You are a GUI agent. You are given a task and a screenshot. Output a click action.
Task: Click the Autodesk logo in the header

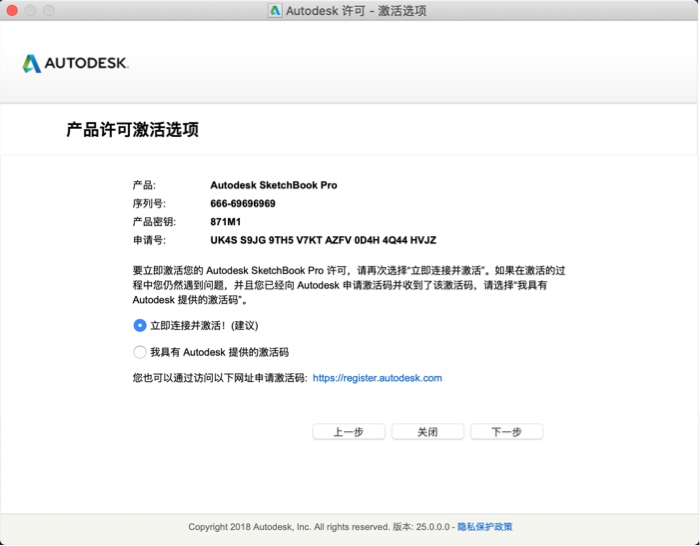click(x=75, y=64)
